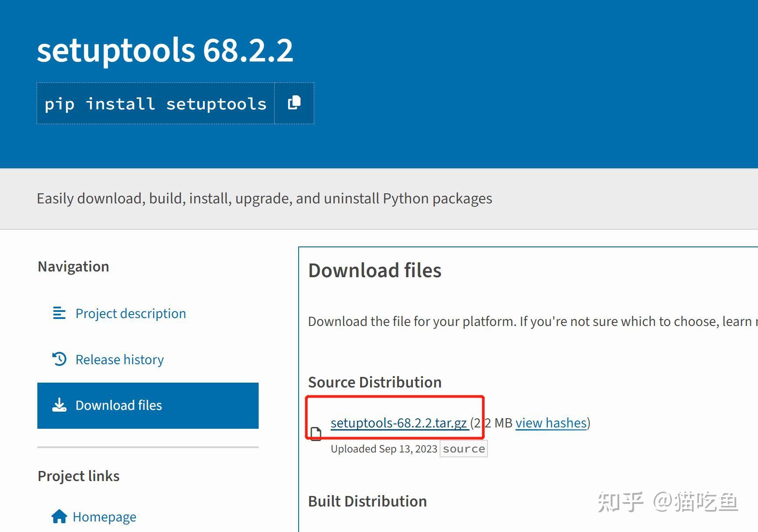Click the download tray icon in sidebar
The height and width of the screenshot is (532, 758).
[59, 405]
